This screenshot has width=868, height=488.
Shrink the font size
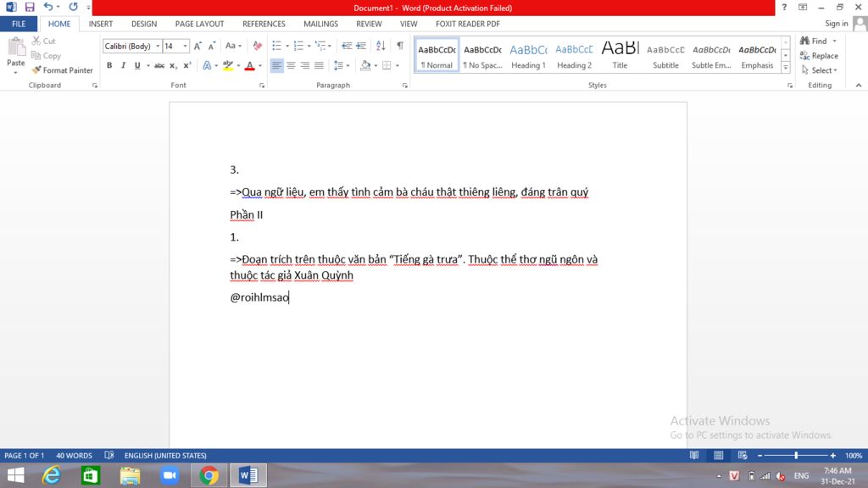[x=211, y=46]
